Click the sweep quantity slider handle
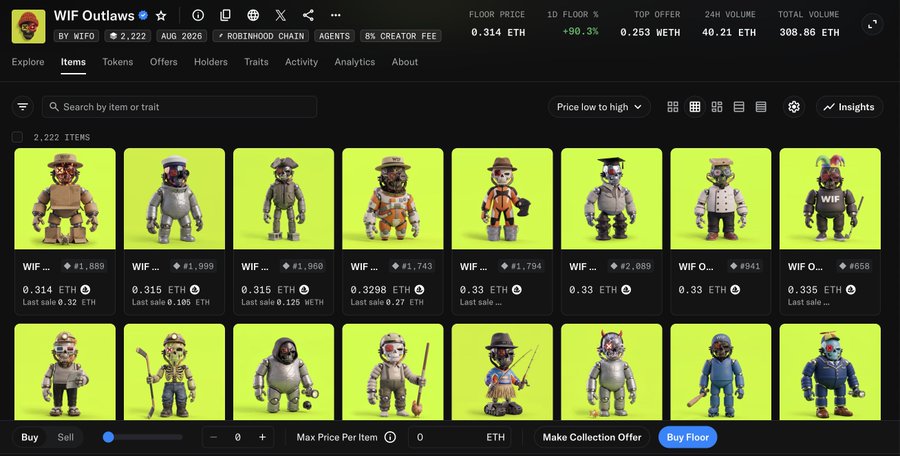The image size is (900, 456). coord(108,437)
